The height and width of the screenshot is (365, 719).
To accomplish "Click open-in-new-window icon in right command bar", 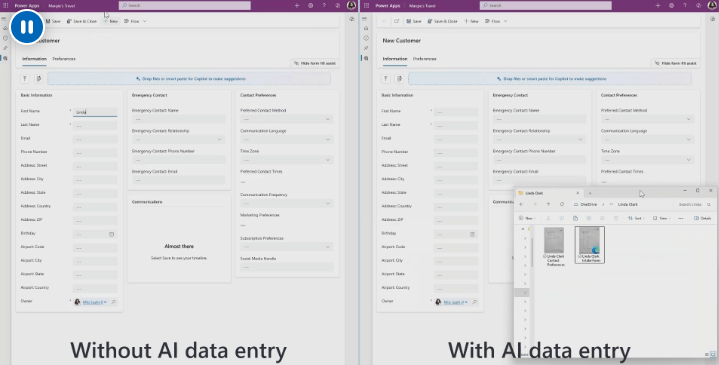I will click(397, 21).
